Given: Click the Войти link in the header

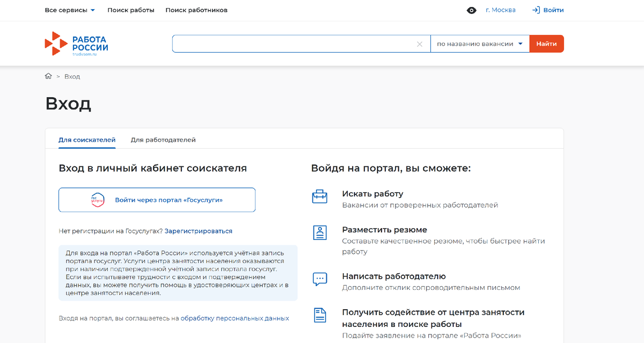Looking at the screenshot, I should click(x=553, y=10).
